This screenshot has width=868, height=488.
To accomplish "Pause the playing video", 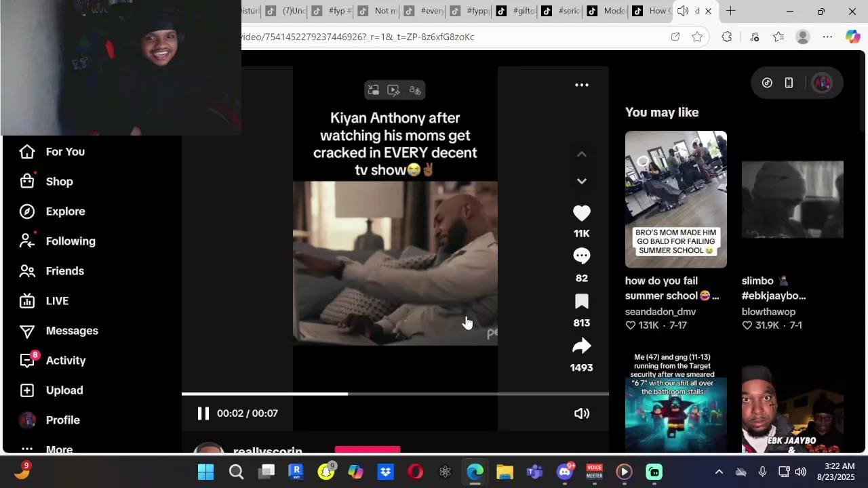I will point(203,413).
